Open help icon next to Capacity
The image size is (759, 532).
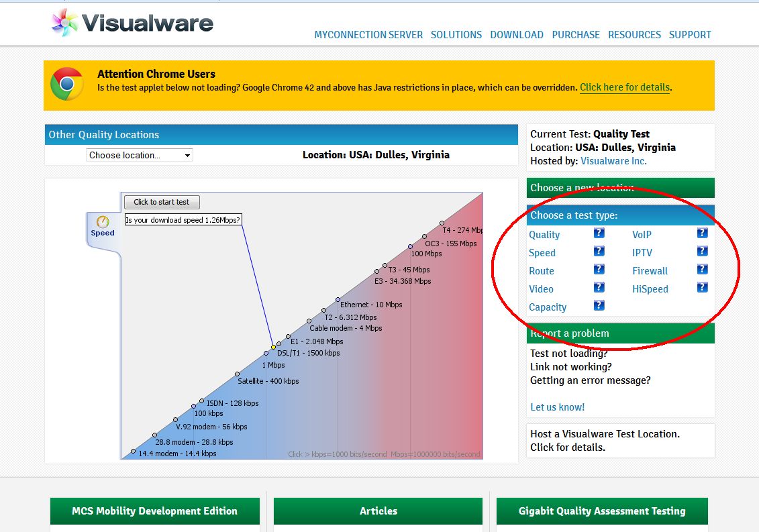coord(599,305)
